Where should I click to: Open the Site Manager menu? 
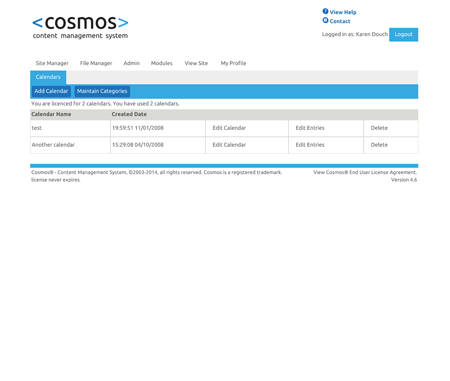pos(52,63)
